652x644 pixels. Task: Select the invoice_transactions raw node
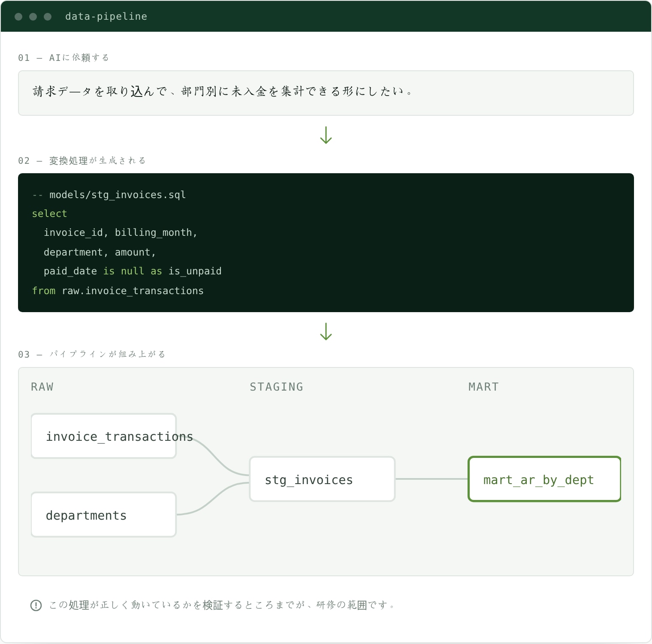click(x=104, y=436)
